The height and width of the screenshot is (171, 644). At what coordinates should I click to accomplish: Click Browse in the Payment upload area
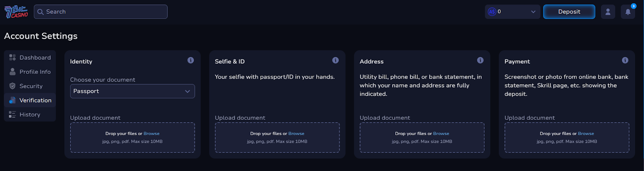(586, 133)
